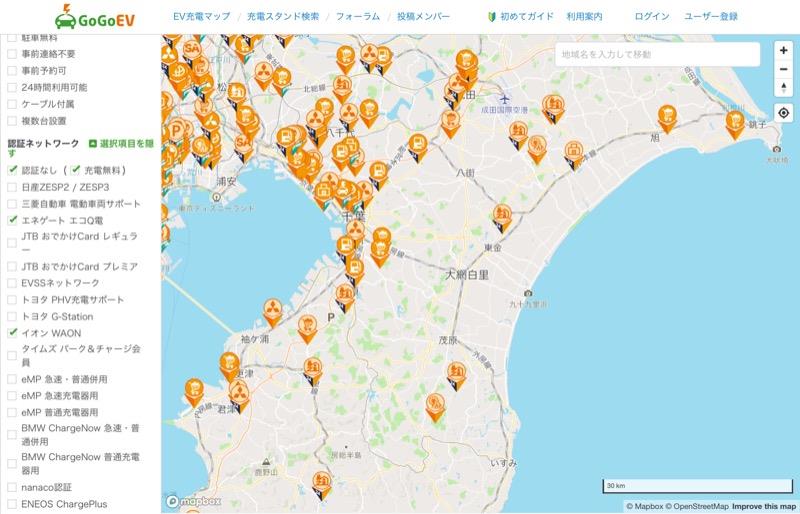The height and width of the screenshot is (514, 800).
Task: Enable the ケーブル付属 filter
Action: point(12,104)
